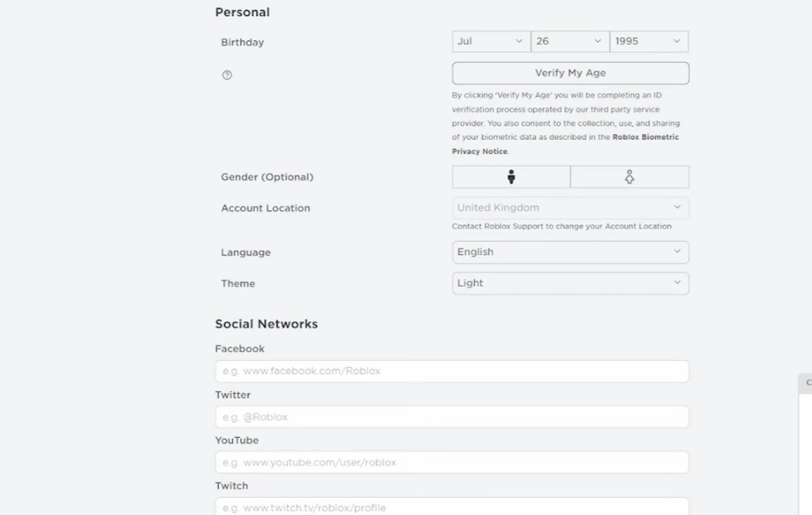Image resolution: width=812 pixels, height=515 pixels.
Task: Select the female gender icon
Action: pos(629,177)
